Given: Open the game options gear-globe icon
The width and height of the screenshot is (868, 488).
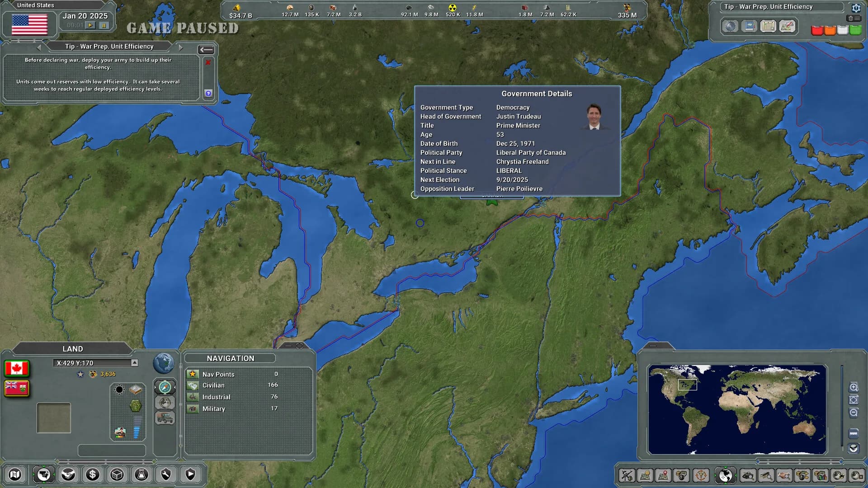Looking at the screenshot, I should coord(730,26).
